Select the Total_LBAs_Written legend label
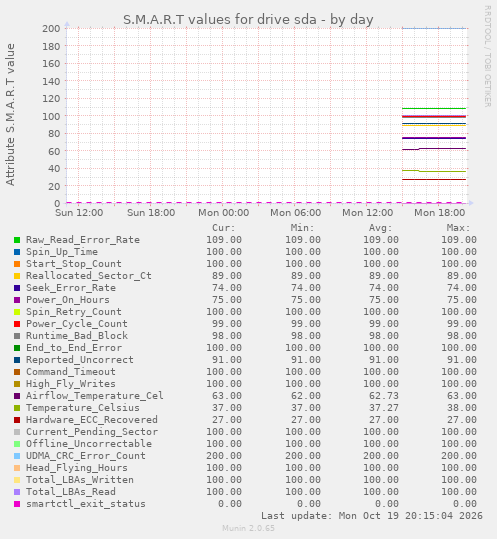Image resolution: width=497 pixels, height=539 pixels. click(x=80, y=480)
